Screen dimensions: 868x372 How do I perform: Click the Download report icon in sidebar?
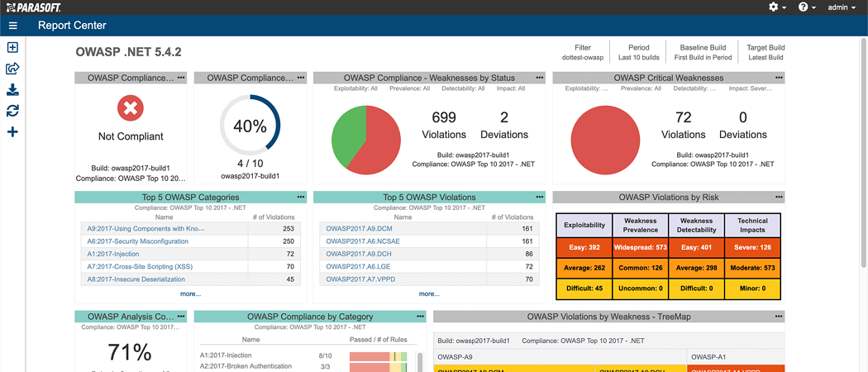pyautogui.click(x=12, y=89)
